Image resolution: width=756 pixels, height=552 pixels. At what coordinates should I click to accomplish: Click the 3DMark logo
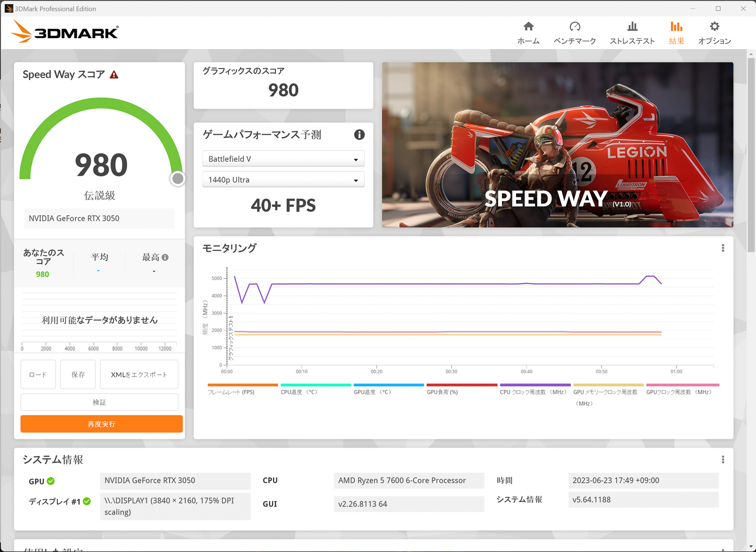pyautogui.click(x=64, y=31)
